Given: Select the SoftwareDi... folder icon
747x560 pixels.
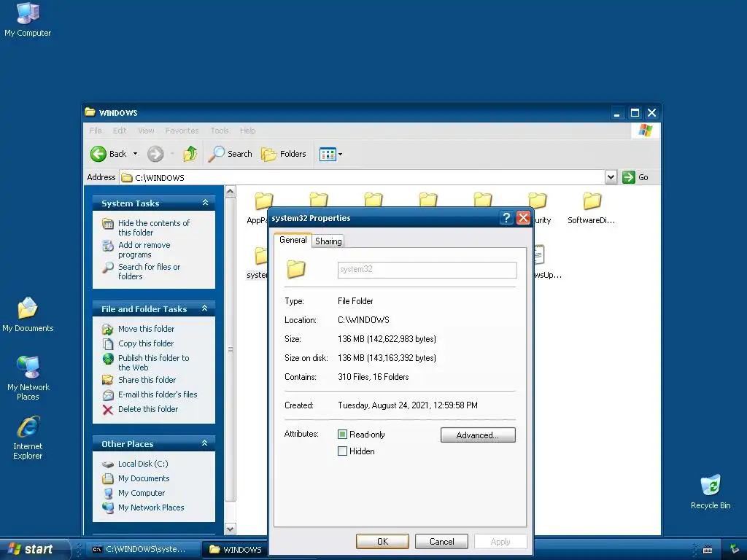Looking at the screenshot, I should [x=592, y=208].
